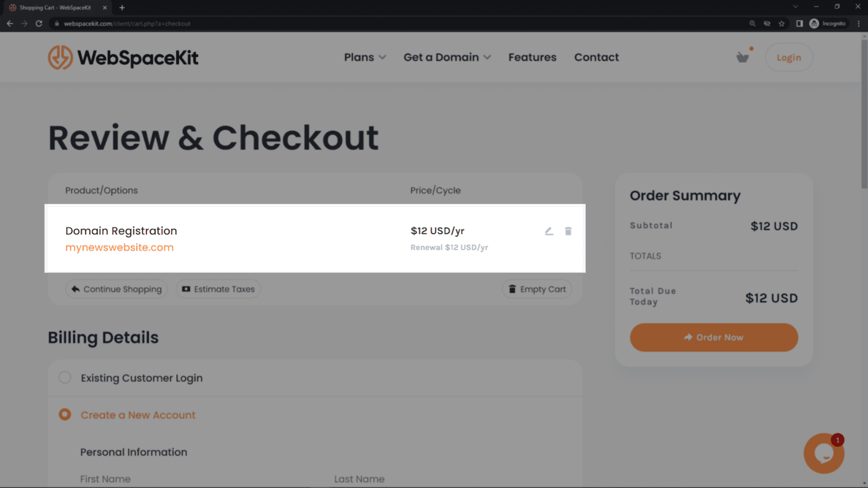868x488 pixels.
Task: Open the Features page
Action: point(532,57)
